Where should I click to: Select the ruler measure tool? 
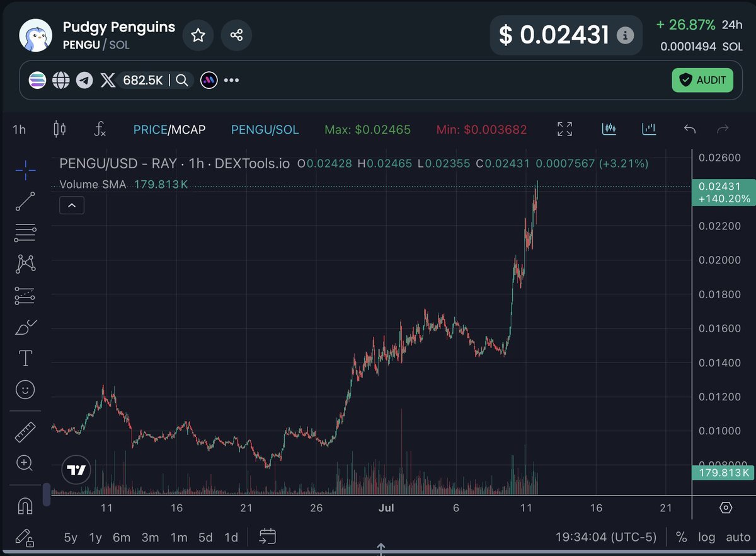25,432
